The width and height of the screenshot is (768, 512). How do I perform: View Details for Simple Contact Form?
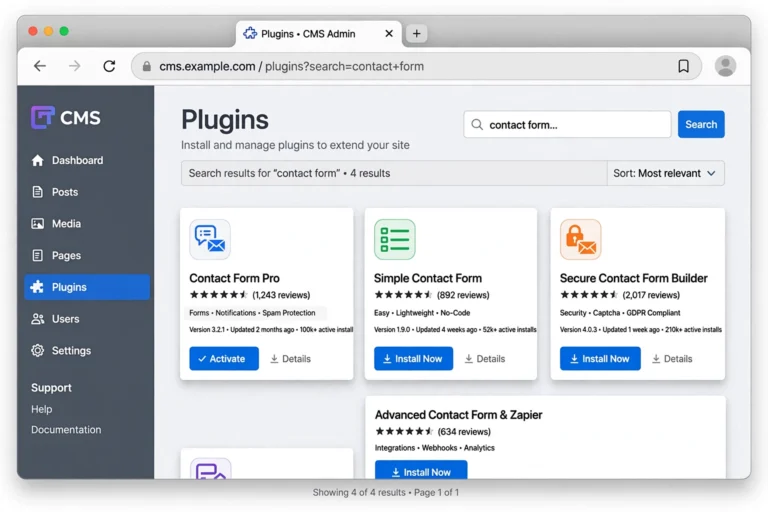click(x=485, y=359)
